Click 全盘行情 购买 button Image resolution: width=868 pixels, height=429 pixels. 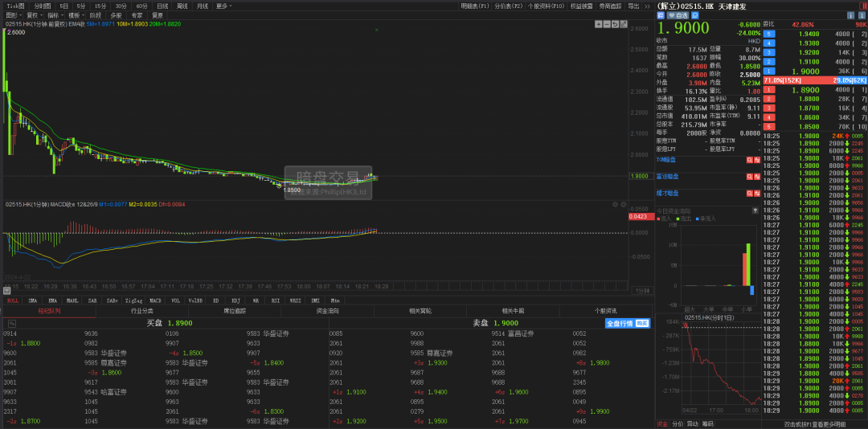tap(627, 323)
